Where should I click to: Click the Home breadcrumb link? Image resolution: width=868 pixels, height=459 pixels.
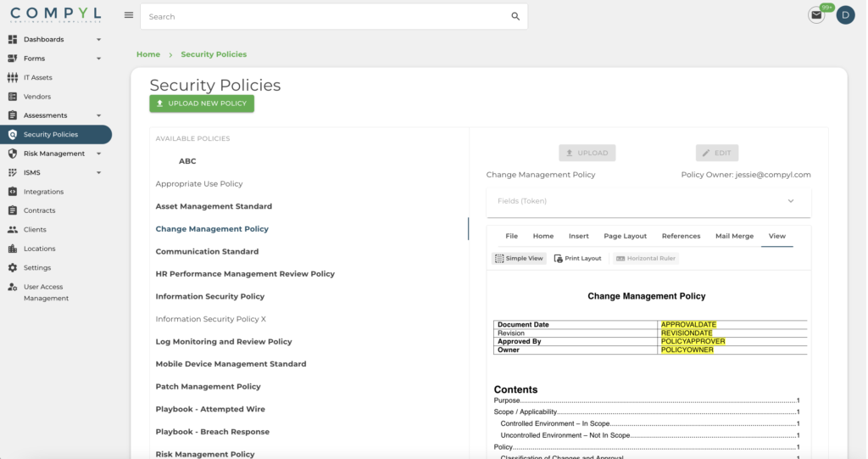[148, 54]
